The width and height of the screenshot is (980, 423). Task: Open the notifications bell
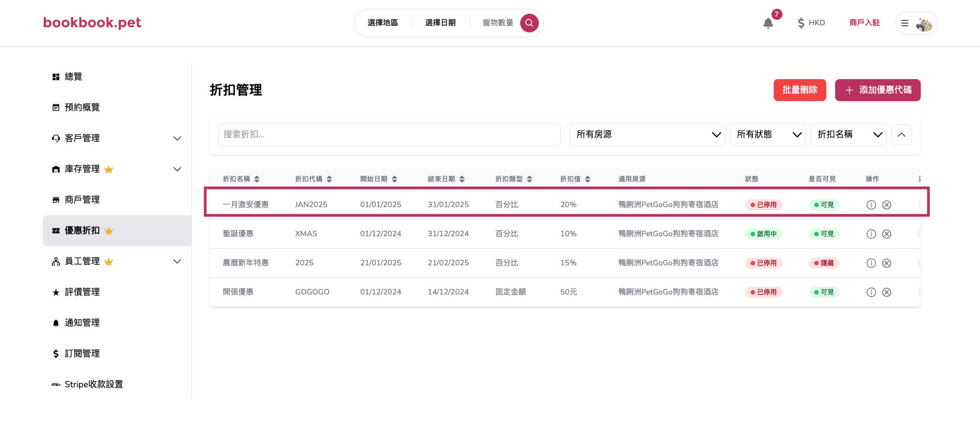(768, 23)
